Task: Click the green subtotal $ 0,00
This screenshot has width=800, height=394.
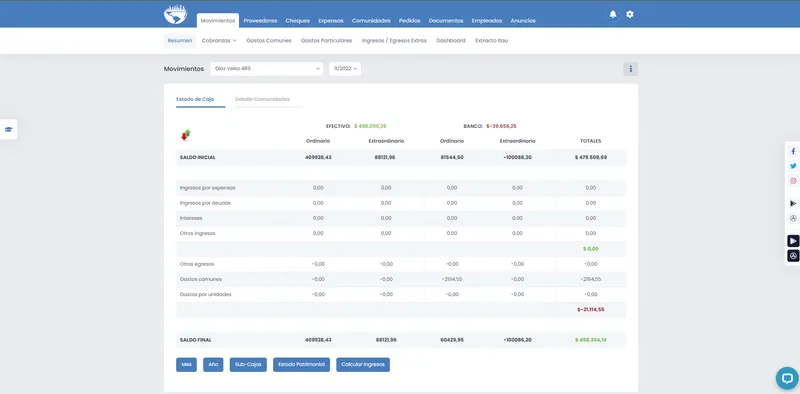Action: click(590, 249)
